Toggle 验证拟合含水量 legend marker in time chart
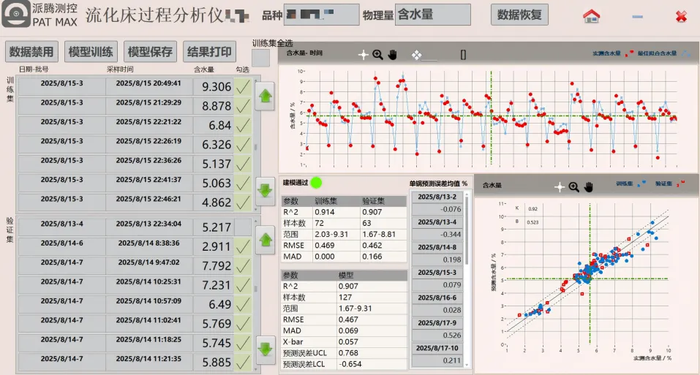 [x=686, y=54]
